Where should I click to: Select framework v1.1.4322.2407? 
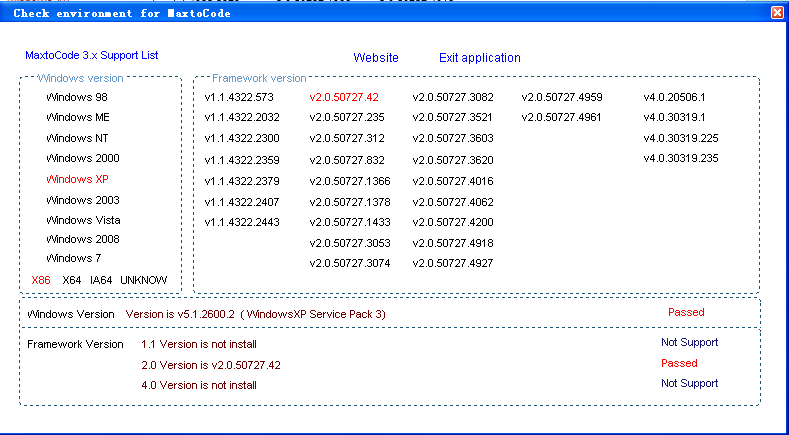click(242, 203)
